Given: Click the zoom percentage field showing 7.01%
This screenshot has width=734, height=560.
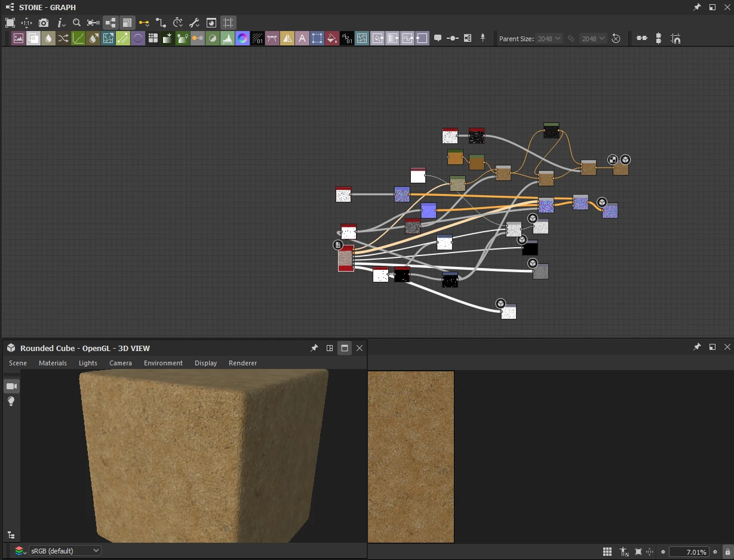Looking at the screenshot, I should click(x=688, y=552).
